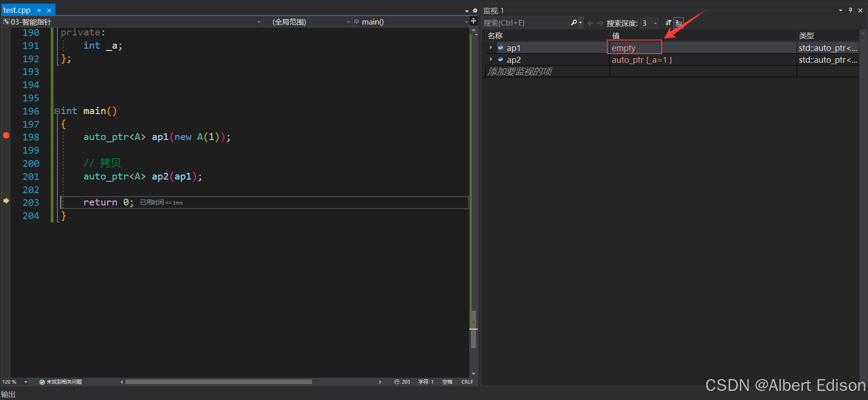Select the ap1 watch variable name
The width and height of the screenshot is (868, 400).
514,48
